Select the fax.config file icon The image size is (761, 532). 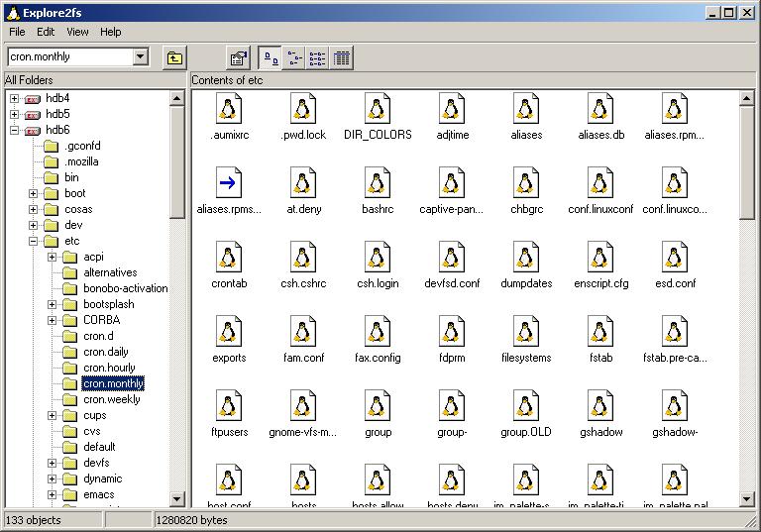click(x=378, y=331)
